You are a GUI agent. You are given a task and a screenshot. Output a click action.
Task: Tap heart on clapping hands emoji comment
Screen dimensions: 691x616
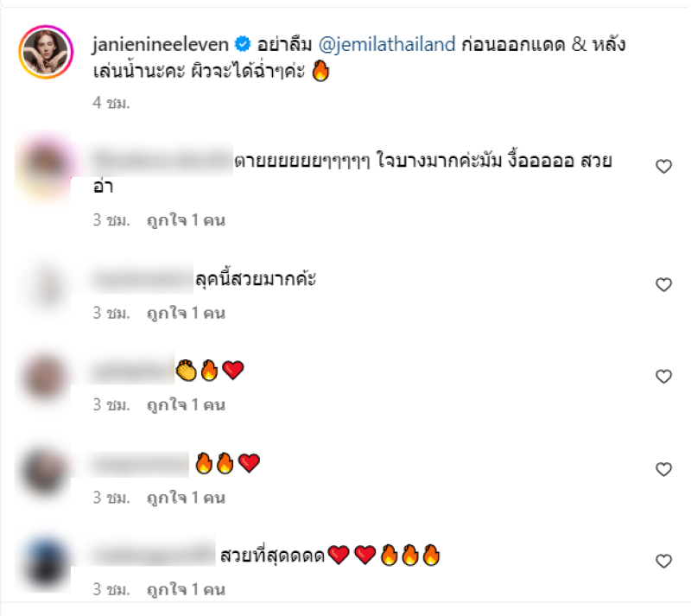(663, 376)
